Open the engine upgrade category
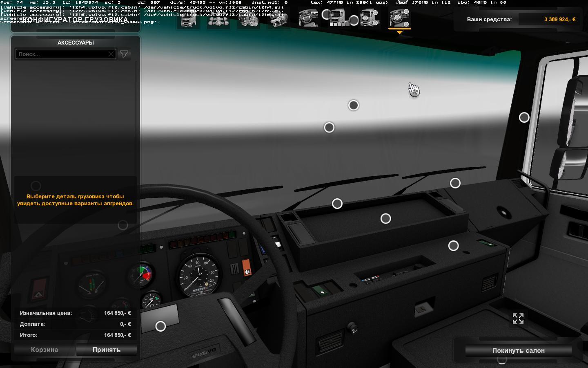 point(248,19)
